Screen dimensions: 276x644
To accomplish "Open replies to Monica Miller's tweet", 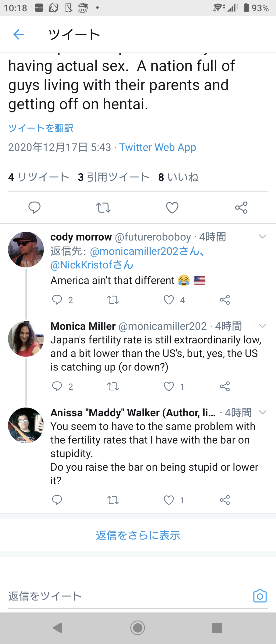I will [x=57, y=386].
